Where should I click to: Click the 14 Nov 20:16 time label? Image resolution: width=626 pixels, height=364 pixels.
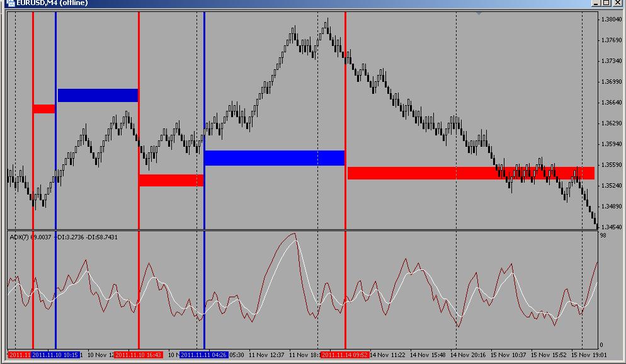pos(468,355)
